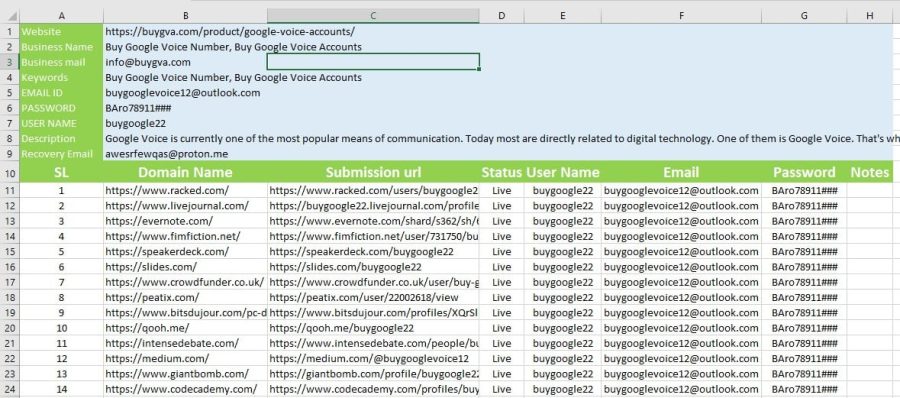This screenshot has width=900, height=398.
Task: Select column E header
Action: (x=562, y=16)
